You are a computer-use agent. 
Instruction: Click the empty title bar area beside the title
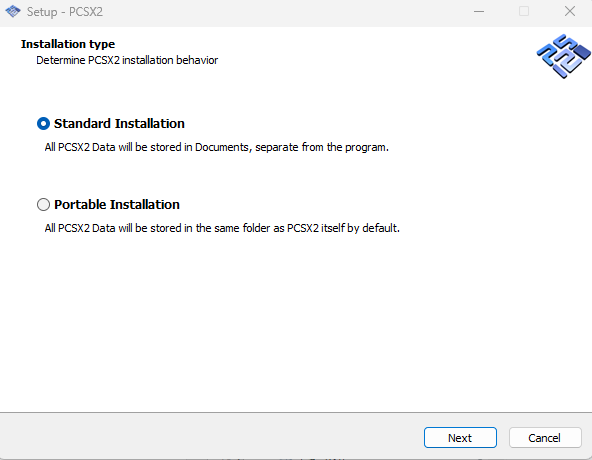[283, 12]
